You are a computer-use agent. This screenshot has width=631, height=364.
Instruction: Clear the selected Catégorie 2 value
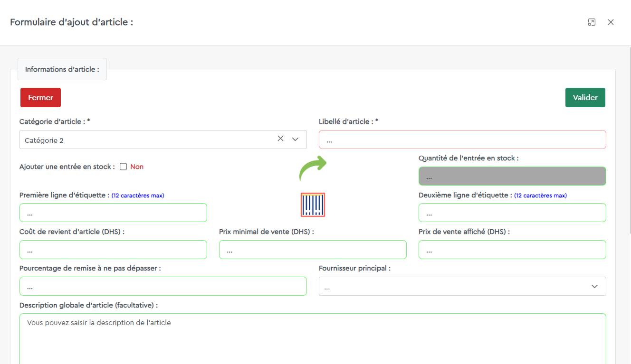coord(280,139)
